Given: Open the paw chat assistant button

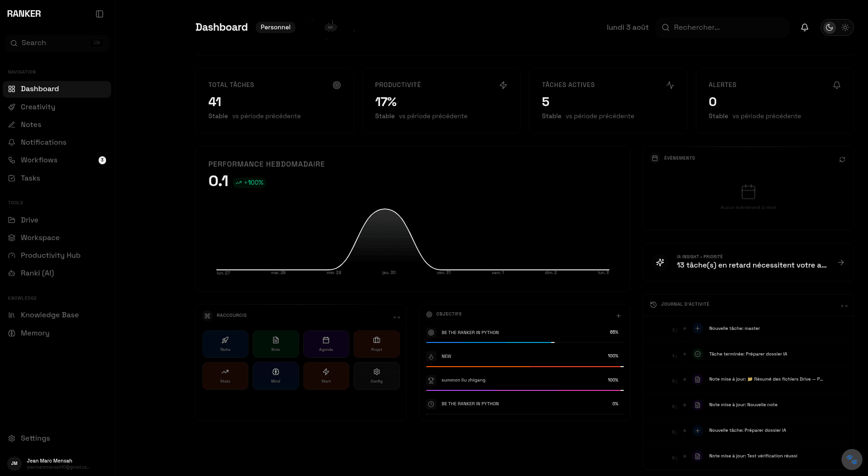Looking at the screenshot, I should coord(852,460).
